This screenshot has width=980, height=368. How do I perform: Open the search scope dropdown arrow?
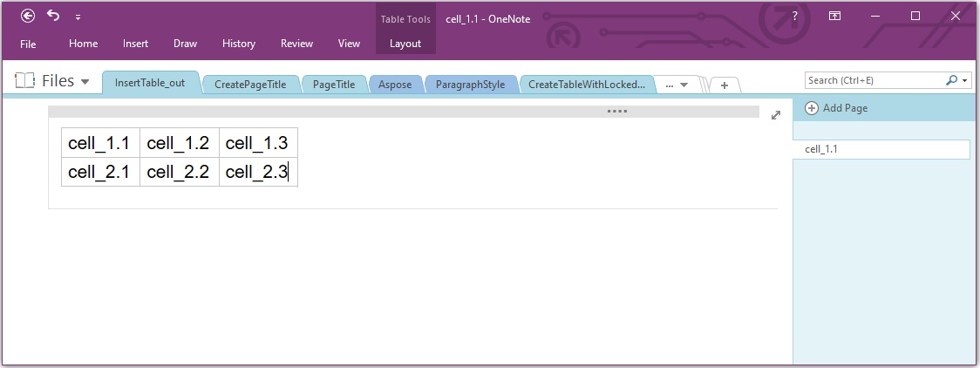965,80
